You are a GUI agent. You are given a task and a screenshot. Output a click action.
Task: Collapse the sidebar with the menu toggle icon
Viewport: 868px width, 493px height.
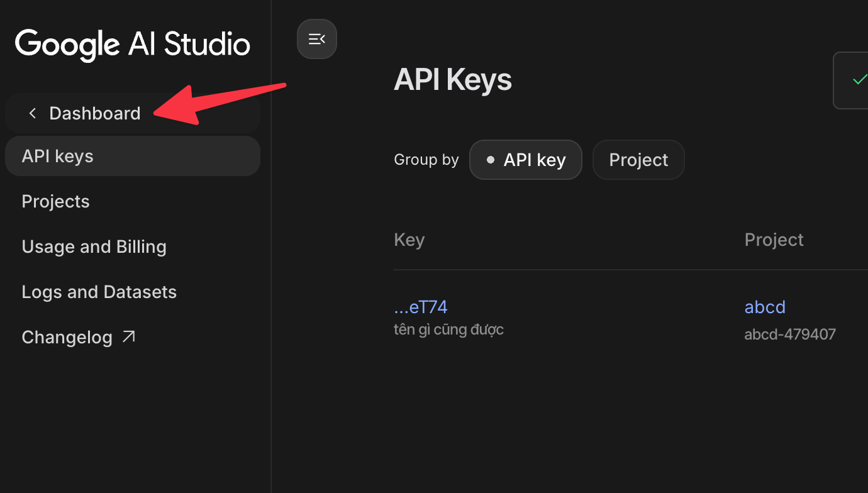pos(317,39)
